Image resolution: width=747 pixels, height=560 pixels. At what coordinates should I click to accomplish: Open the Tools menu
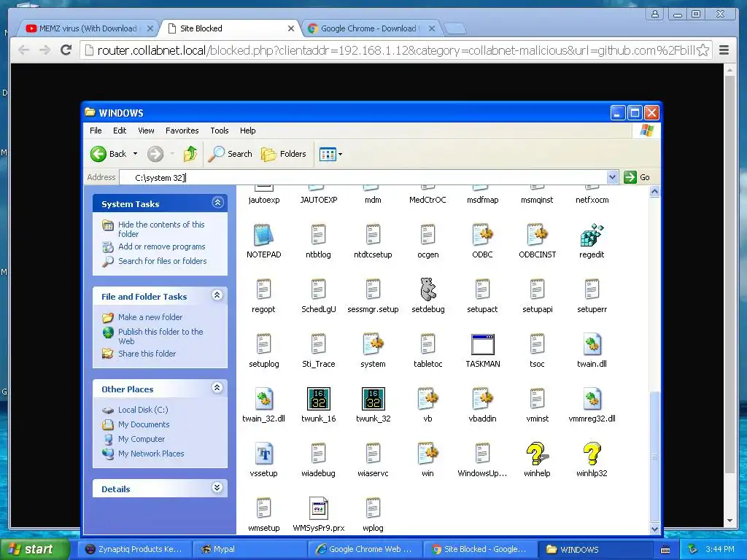pos(219,131)
